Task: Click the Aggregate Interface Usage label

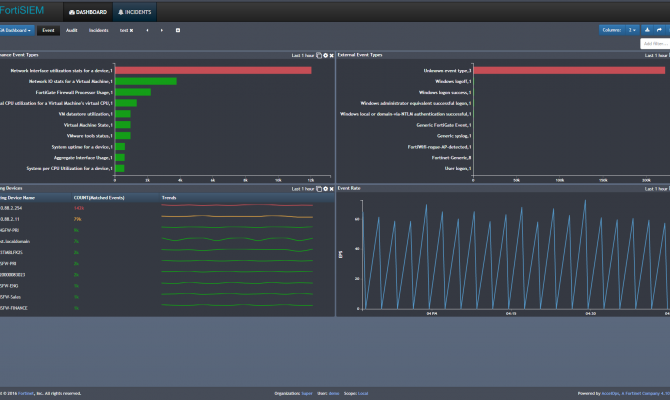Action: (x=83, y=158)
